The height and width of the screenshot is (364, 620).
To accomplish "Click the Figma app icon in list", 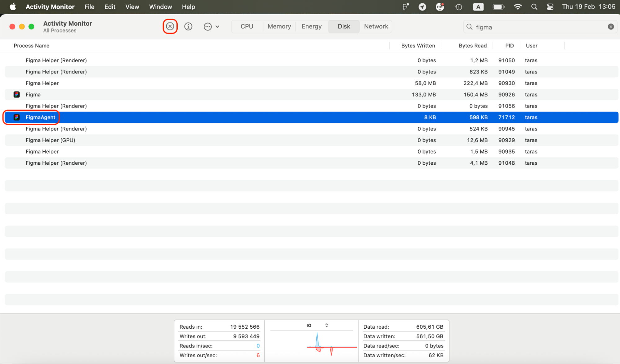I will tap(17, 95).
